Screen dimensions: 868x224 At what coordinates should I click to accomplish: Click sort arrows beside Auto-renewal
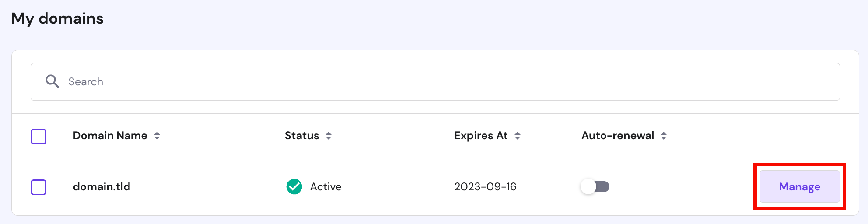coord(664,136)
